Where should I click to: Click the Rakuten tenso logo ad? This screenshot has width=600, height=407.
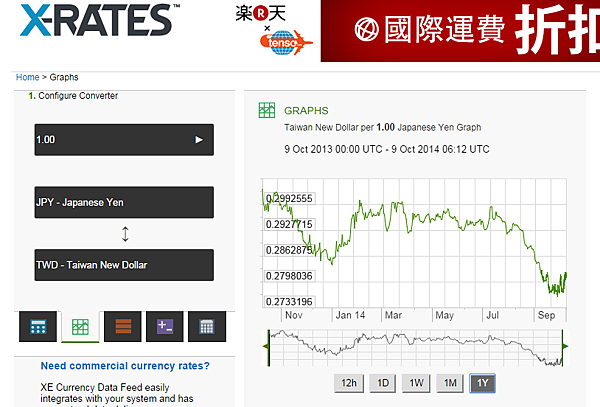[274, 30]
